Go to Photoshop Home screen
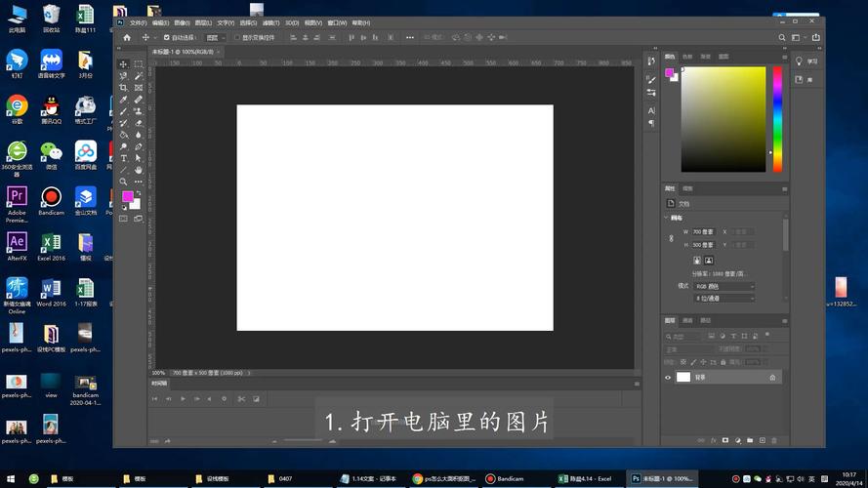Screen dimensions: 868x488 (127, 38)
